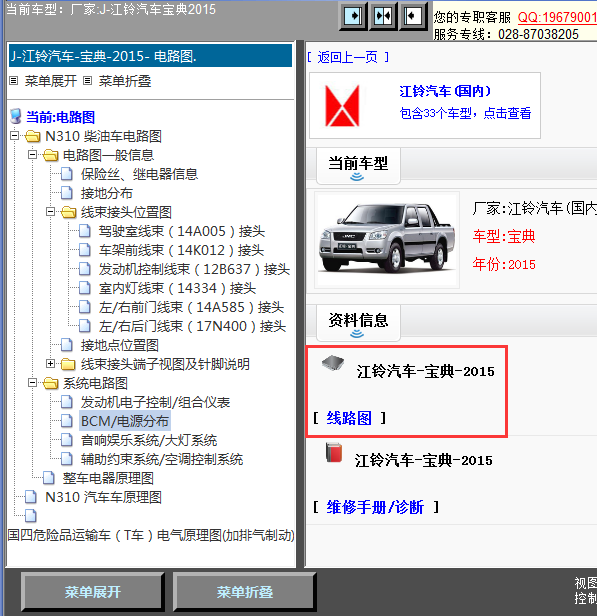Click the page icon of 驾驶室线束 connector item
Screen dimensions: 597x616
85,231
